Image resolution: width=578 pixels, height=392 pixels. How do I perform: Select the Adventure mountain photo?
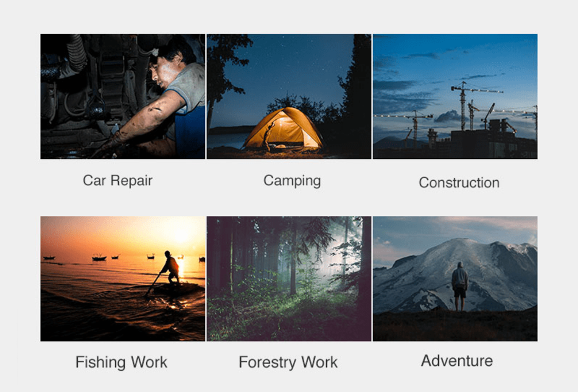point(455,279)
